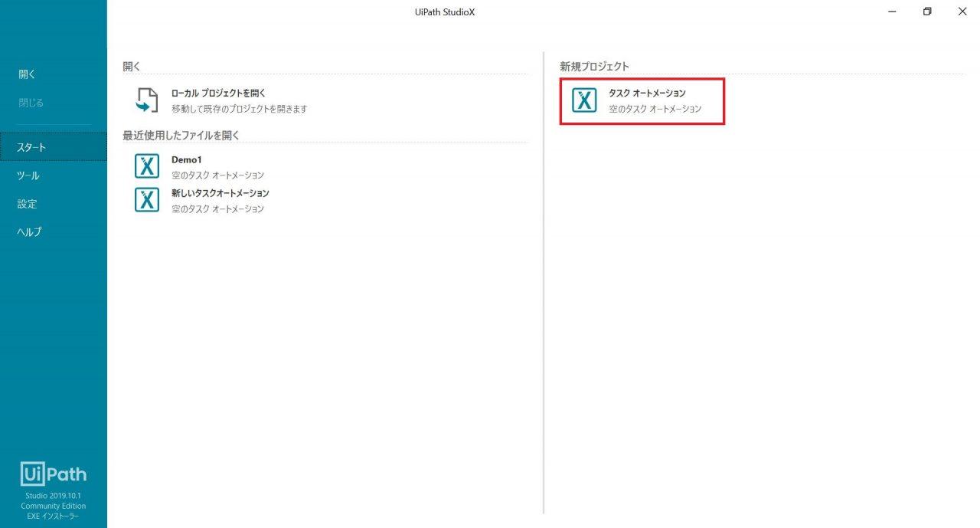Click ローカル プロジェクトを開く title
980x528 pixels.
218,93
